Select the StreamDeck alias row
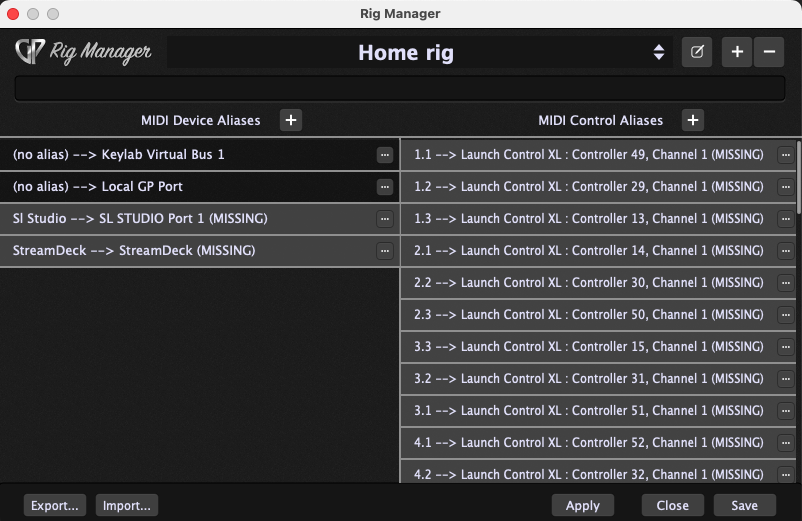The width and height of the screenshot is (802, 521). (199, 251)
